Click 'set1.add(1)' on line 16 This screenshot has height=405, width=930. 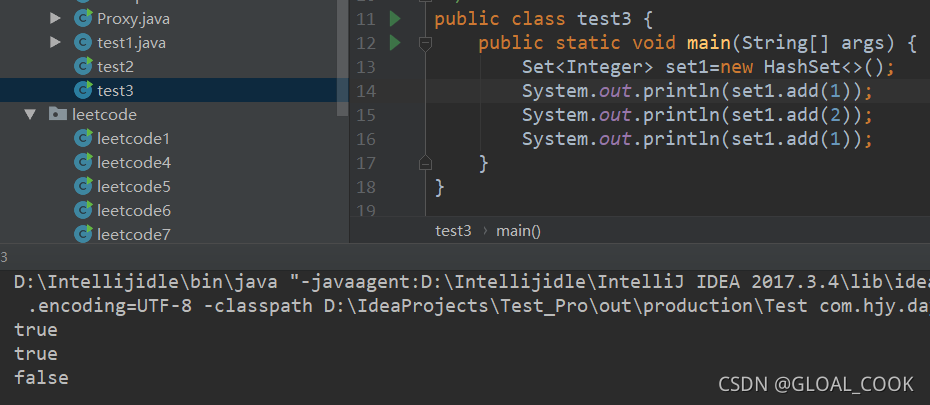pyautogui.click(x=791, y=139)
